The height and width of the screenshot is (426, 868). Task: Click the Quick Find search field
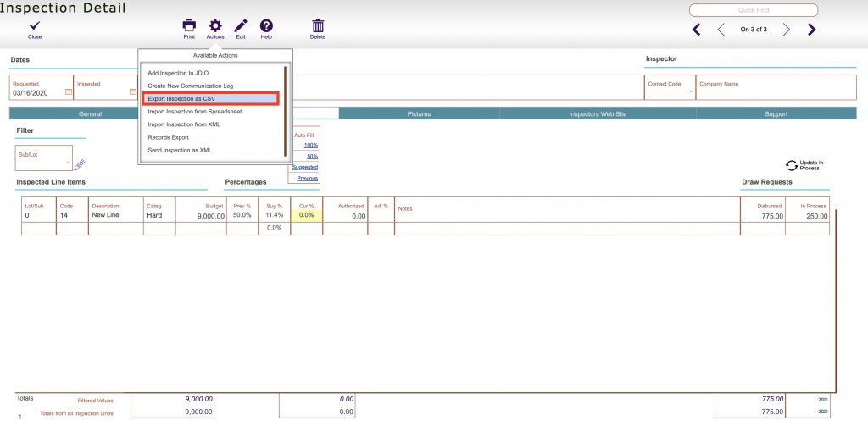point(754,10)
